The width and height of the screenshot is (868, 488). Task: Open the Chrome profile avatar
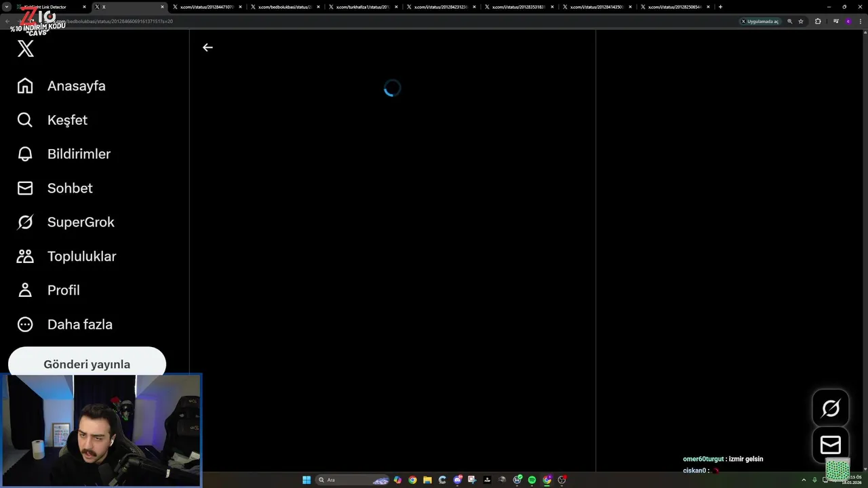click(848, 21)
